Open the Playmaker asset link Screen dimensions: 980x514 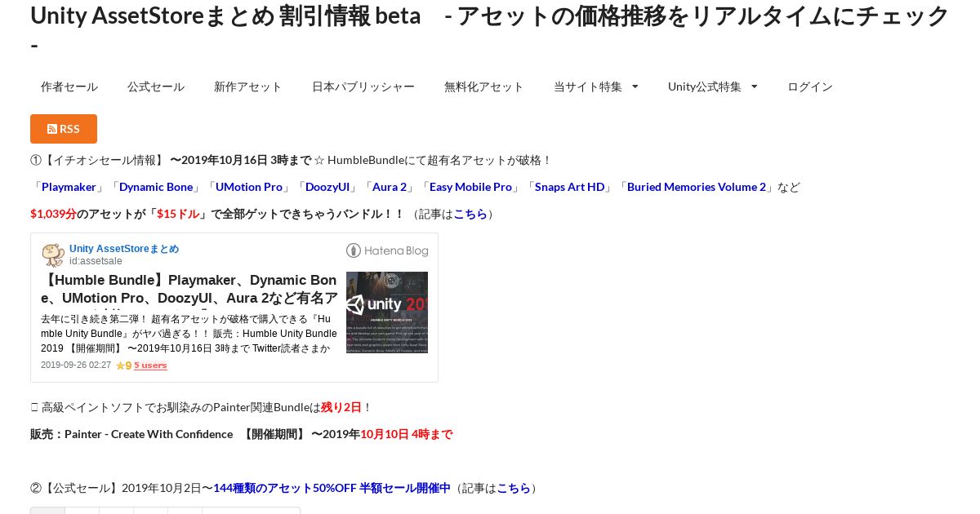pyautogui.click(x=69, y=187)
